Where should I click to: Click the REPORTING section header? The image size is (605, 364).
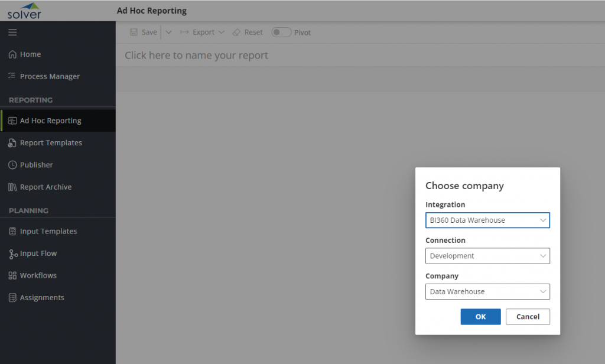[x=31, y=100]
